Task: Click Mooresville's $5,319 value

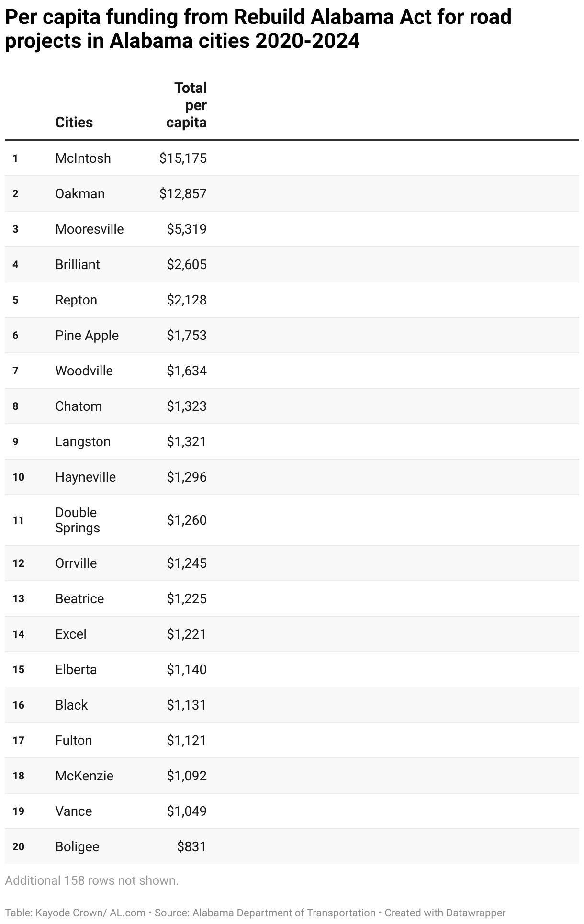Action: pos(187,229)
